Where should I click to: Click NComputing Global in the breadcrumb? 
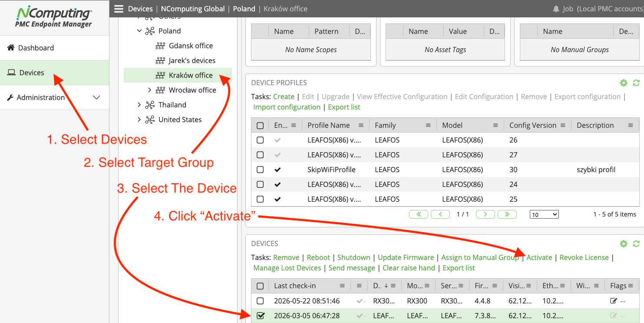(x=193, y=9)
